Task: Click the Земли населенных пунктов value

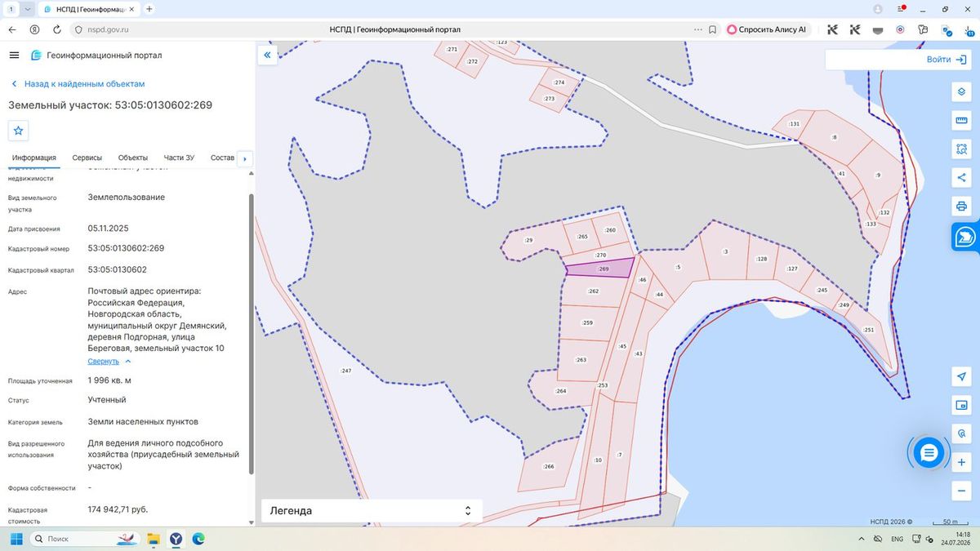Action: pos(143,422)
